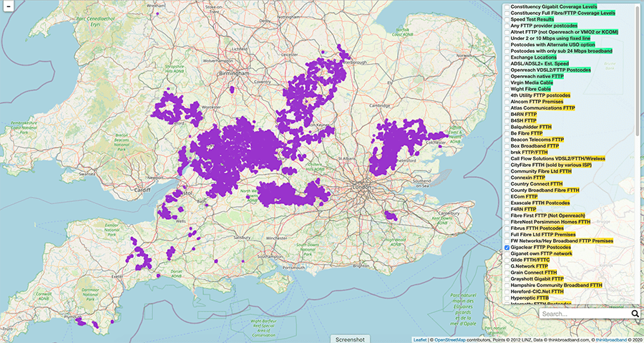Open the thinkbroadband link in the attribution
Image resolution: width=644 pixels, height=343 pixels.
click(611, 339)
